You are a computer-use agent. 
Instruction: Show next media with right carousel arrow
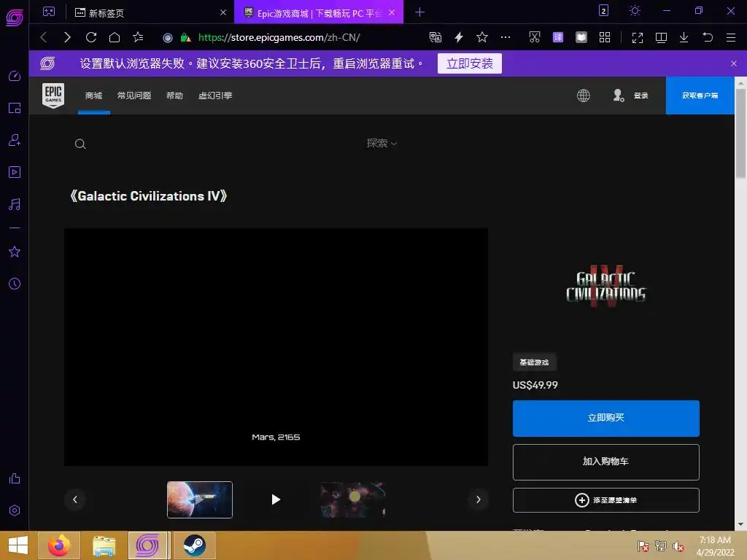tap(479, 499)
